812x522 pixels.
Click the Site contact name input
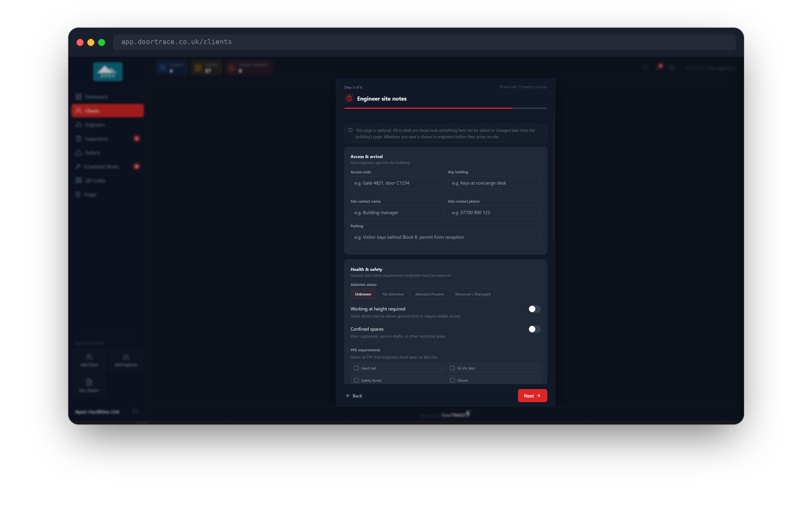point(397,212)
